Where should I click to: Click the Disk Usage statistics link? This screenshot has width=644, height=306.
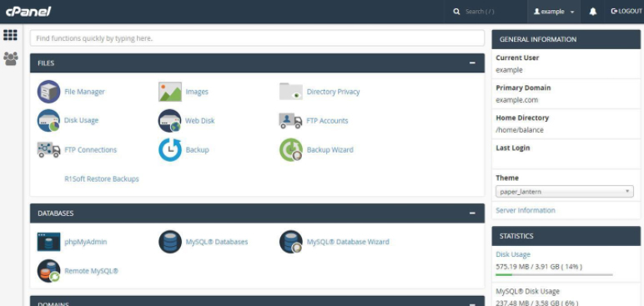pos(512,254)
